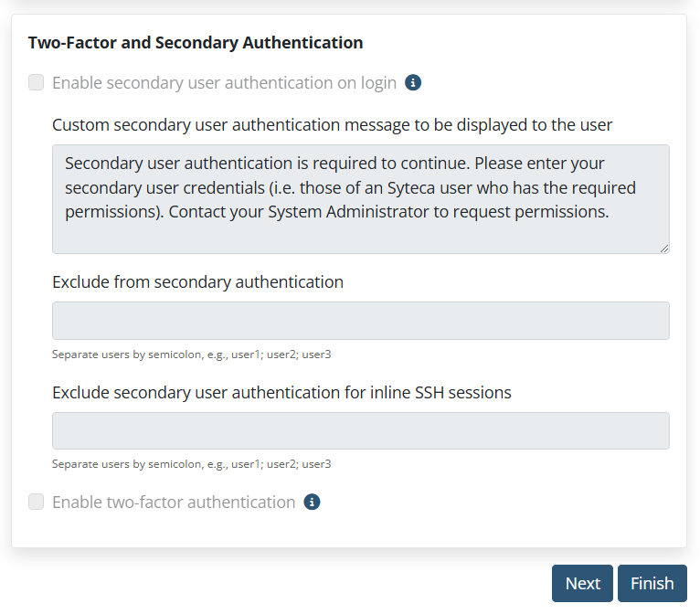Click info icon beside secondary user authentication option

tap(413, 82)
